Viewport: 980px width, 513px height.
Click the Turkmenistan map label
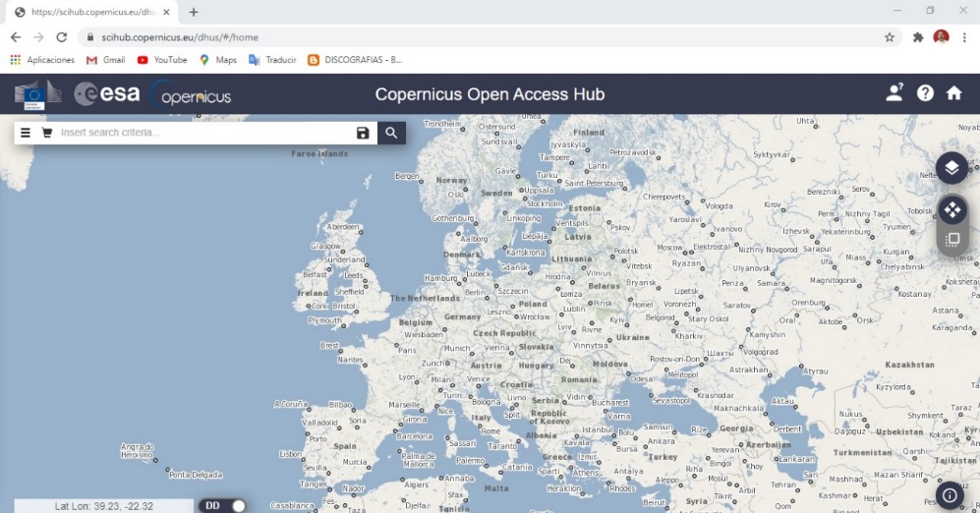[862, 452]
